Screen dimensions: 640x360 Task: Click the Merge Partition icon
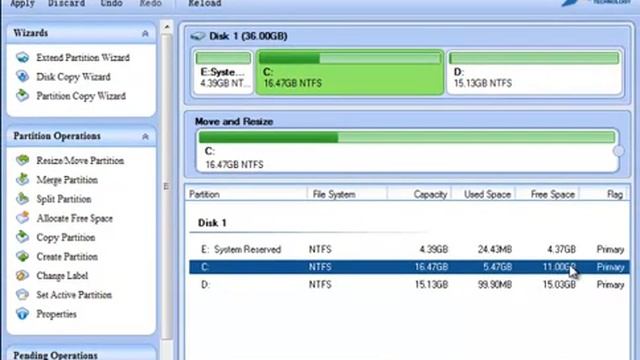click(22, 179)
